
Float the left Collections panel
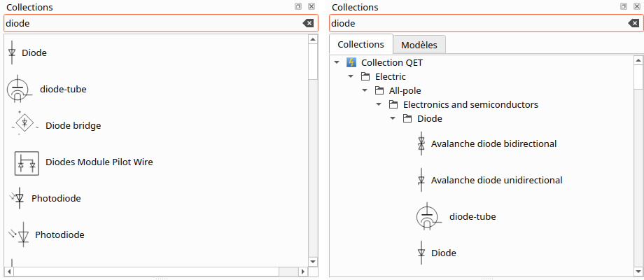[x=298, y=6]
